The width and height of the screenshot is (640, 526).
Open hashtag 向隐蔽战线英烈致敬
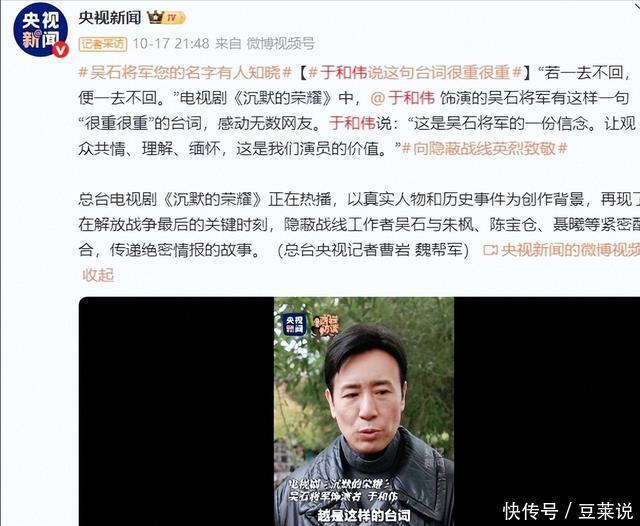[x=484, y=149]
